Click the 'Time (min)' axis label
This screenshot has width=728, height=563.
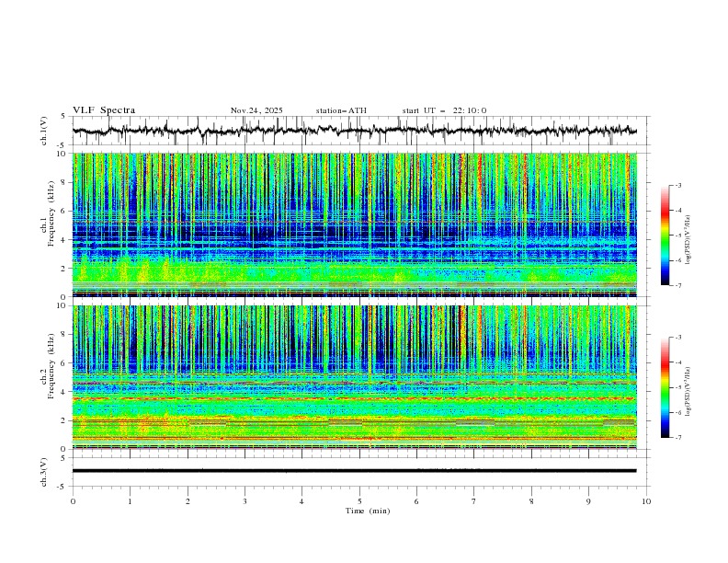tap(368, 511)
